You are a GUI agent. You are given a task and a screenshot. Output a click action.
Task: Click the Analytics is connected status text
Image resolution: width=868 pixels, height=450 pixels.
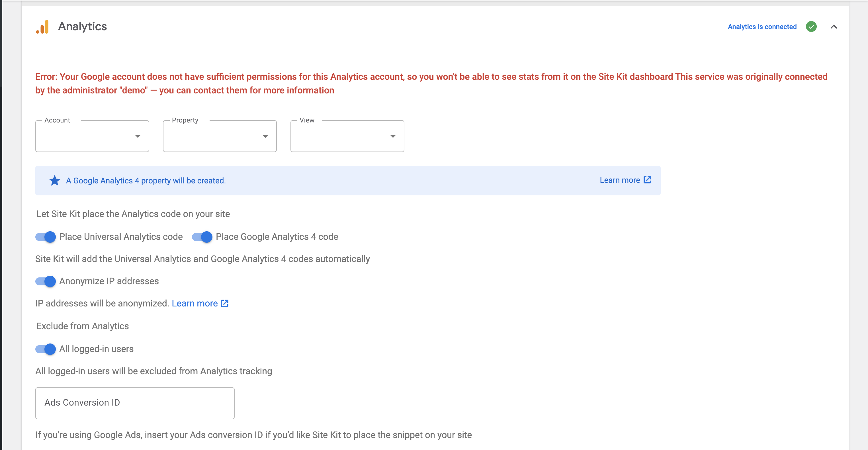pyautogui.click(x=762, y=26)
